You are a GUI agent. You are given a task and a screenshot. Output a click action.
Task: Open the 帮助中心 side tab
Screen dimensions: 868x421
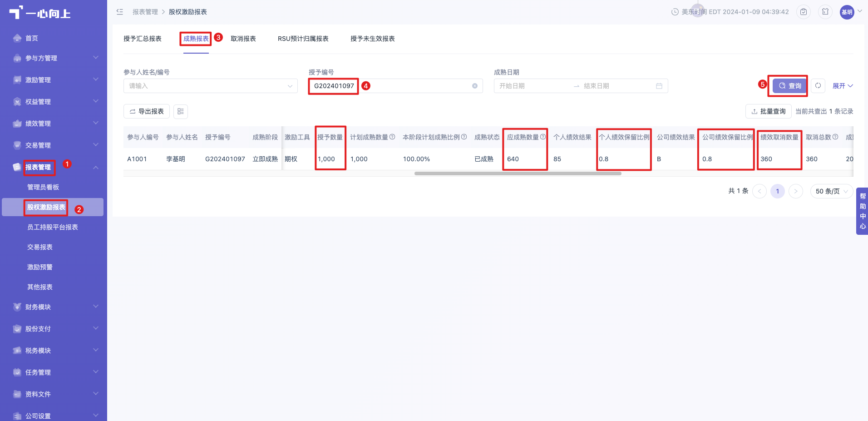click(863, 211)
